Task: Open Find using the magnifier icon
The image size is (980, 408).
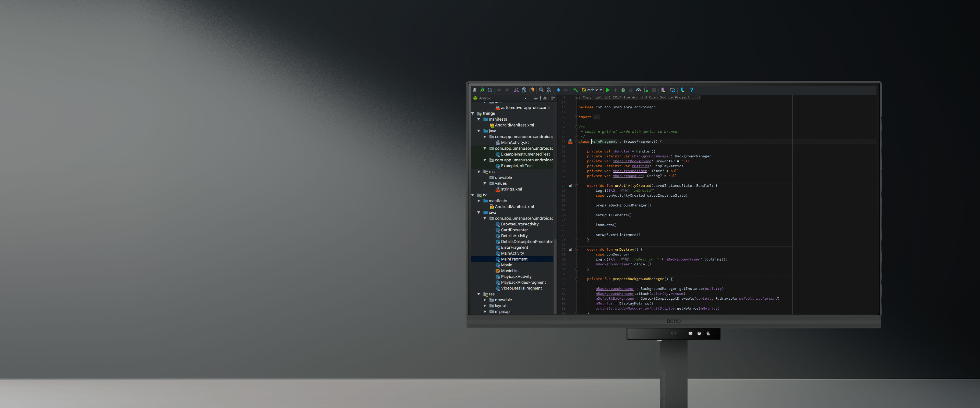Action: click(x=541, y=90)
